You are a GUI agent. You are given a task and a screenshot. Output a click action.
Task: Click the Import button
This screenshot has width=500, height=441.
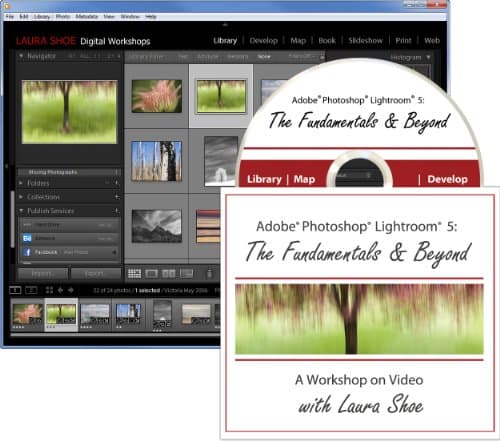(x=42, y=274)
